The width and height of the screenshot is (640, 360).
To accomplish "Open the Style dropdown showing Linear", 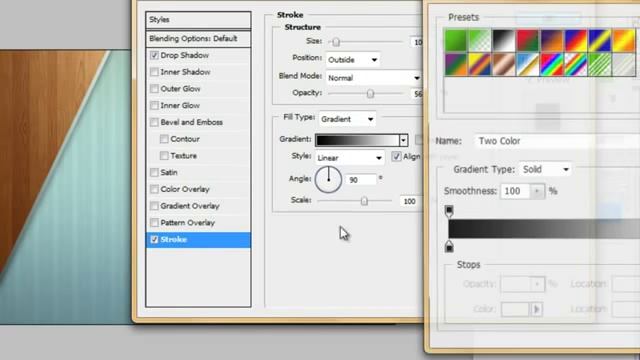I will pyautogui.click(x=350, y=158).
